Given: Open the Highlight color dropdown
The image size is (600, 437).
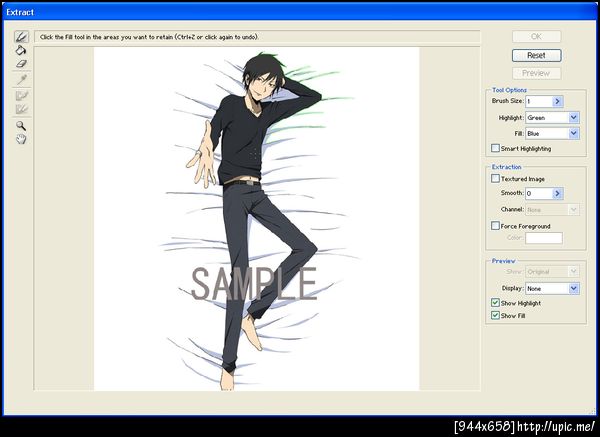Looking at the screenshot, I should pyautogui.click(x=574, y=117).
